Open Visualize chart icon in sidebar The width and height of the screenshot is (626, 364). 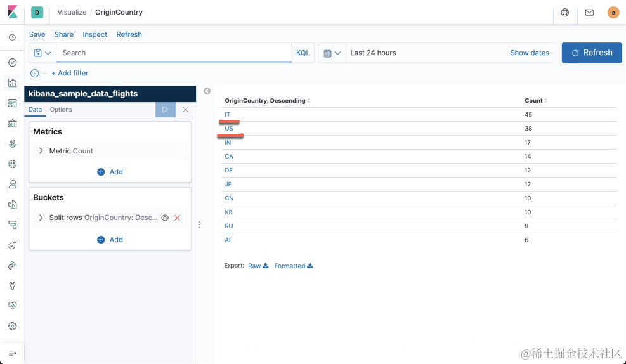coord(13,83)
